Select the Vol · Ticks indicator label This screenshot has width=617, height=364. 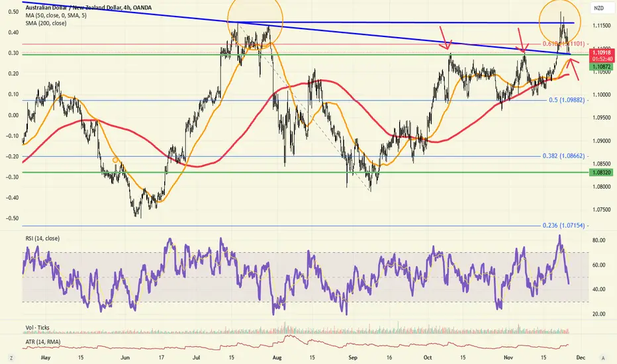click(37, 328)
